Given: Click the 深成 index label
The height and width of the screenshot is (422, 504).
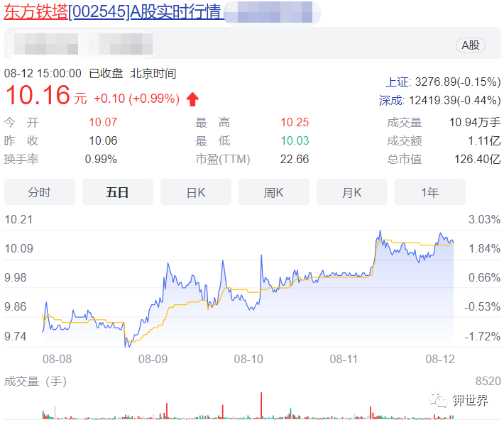Looking at the screenshot, I should click(391, 101).
